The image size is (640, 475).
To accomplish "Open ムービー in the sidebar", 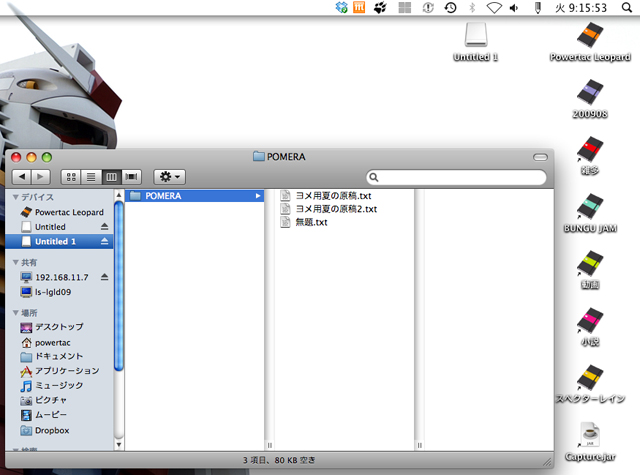I will [x=59, y=415].
